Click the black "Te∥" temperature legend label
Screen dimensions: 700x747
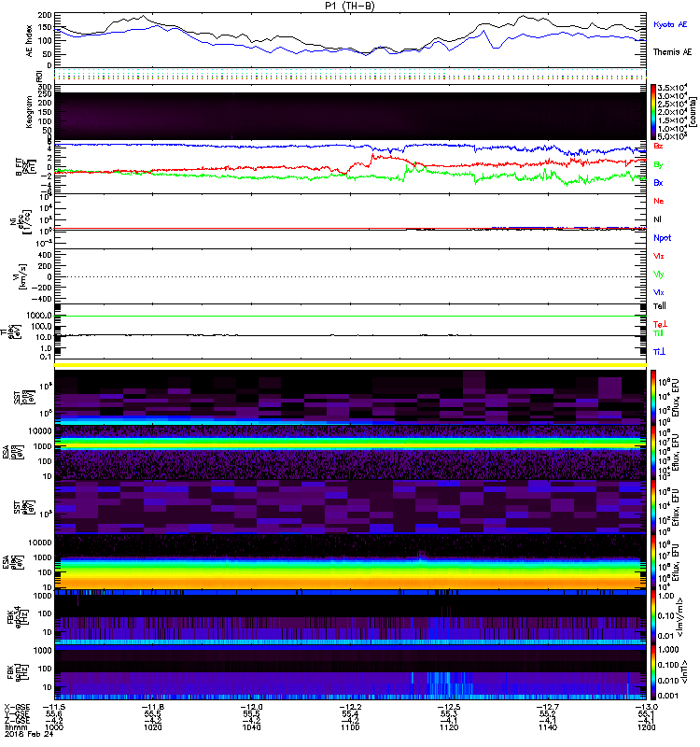click(660, 306)
